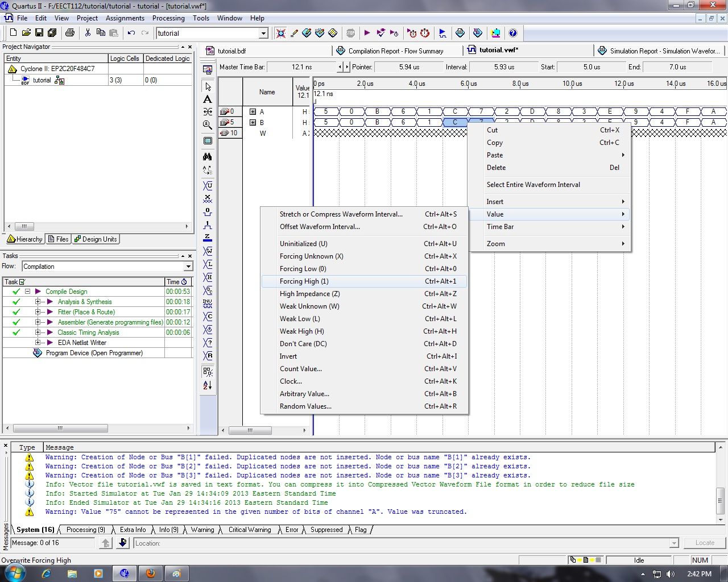Click the Start Compilation toolbar icon
728x582 pixels.
367,33
